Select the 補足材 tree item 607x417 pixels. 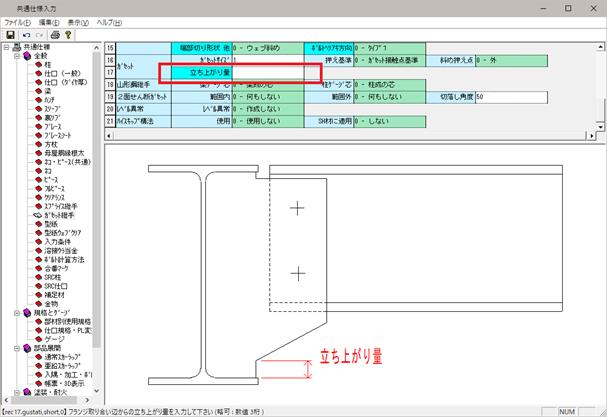[x=54, y=295]
